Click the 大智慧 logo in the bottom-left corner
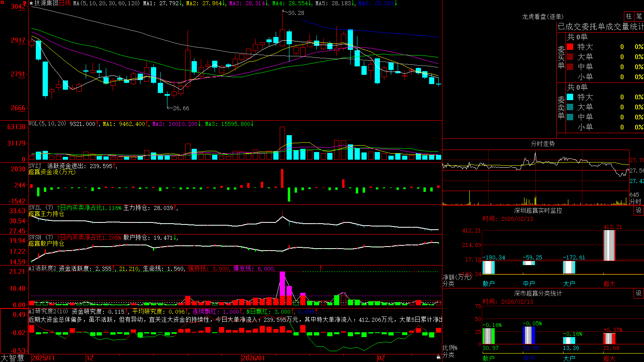The width and height of the screenshot is (644, 362). (12, 358)
